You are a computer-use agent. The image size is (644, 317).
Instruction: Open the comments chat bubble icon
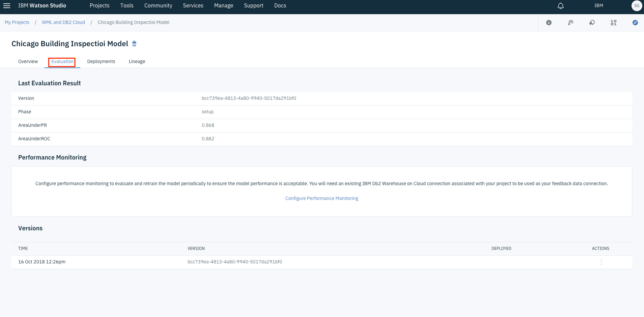coord(592,23)
